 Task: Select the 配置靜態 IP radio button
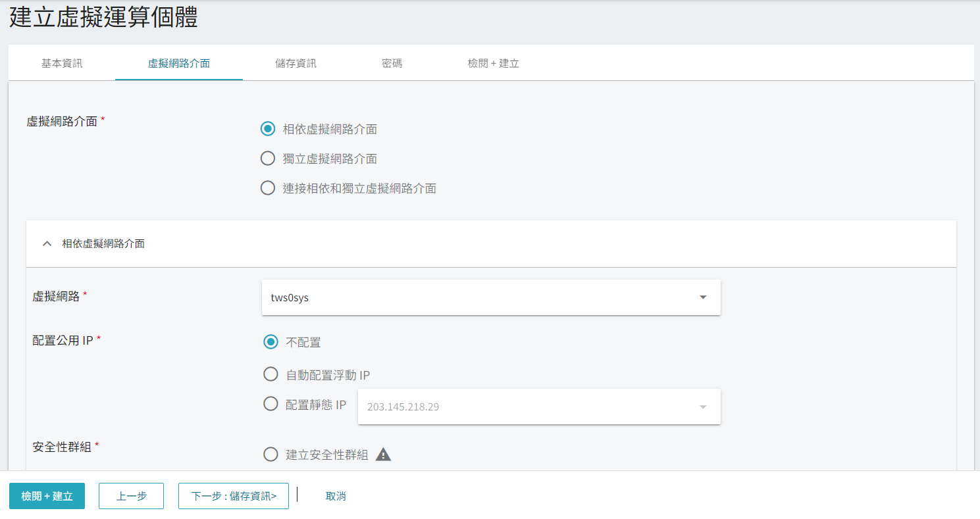(271, 404)
